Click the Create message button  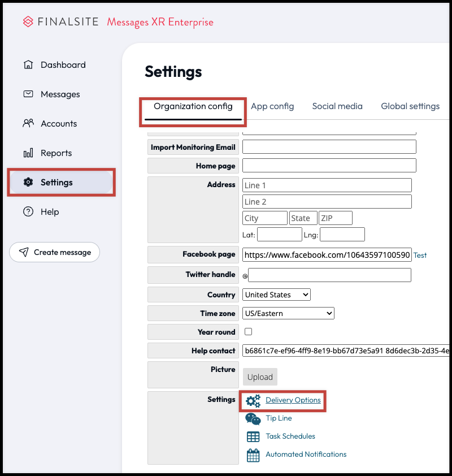tap(54, 252)
